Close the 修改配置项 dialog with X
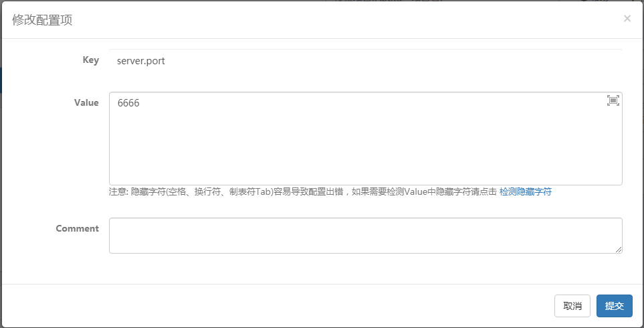This screenshot has height=328, width=644. (627, 18)
